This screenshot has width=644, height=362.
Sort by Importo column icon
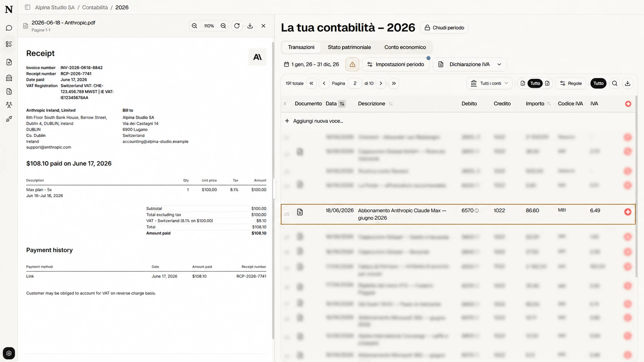tap(549, 104)
